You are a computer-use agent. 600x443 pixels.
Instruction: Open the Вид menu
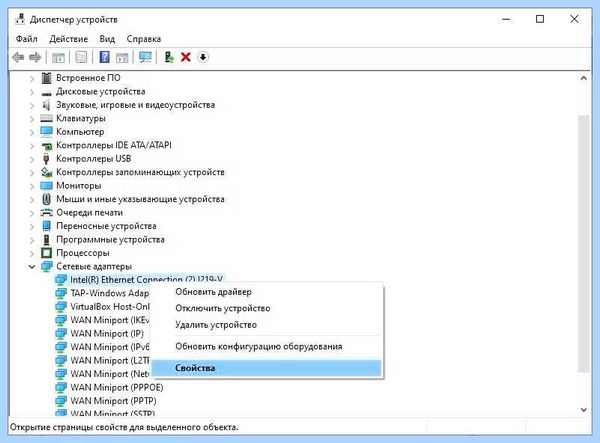point(107,39)
